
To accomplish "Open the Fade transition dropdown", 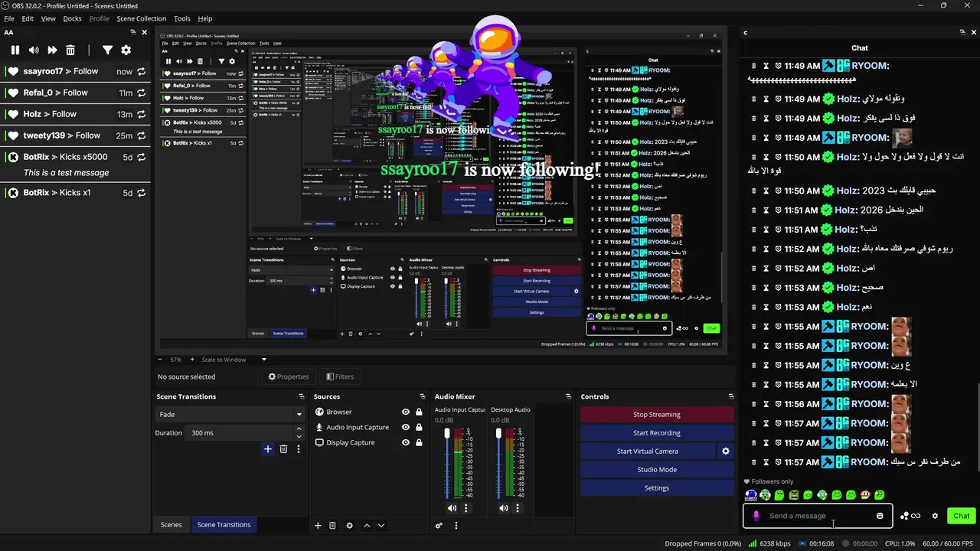I will tap(229, 414).
